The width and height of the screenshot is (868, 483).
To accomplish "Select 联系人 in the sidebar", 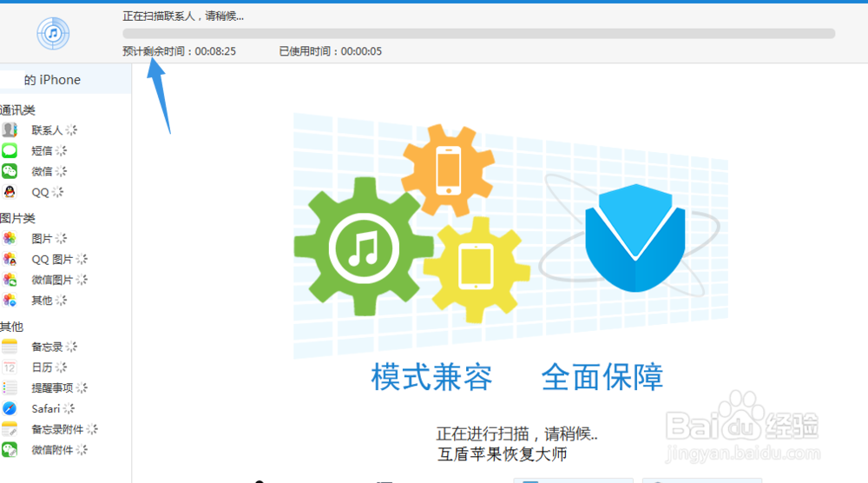I will 47,130.
